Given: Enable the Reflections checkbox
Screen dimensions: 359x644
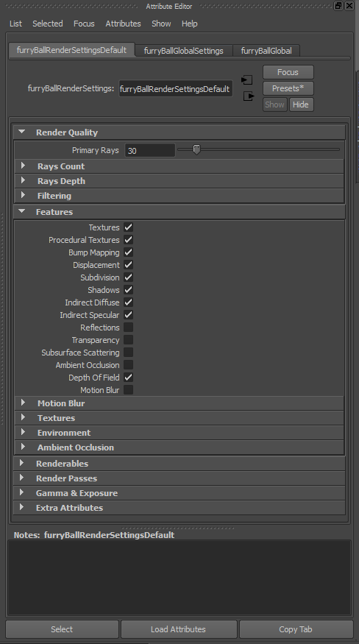Looking at the screenshot, I should tap(128, 328).
